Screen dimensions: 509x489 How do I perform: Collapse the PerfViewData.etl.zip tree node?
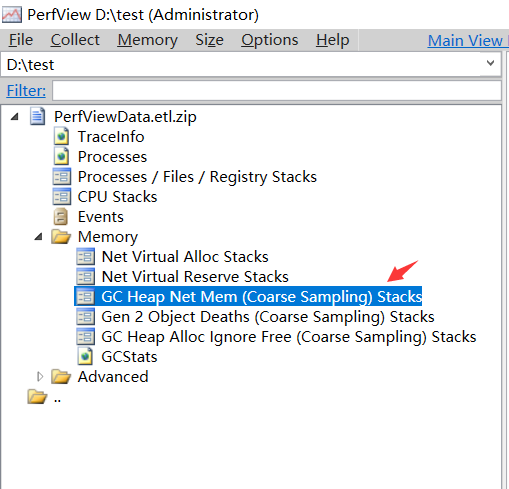pyautogui.click(x=15, y=117)
